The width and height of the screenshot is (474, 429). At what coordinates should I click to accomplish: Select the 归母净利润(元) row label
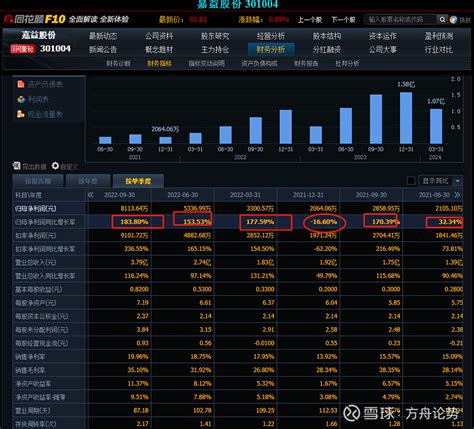[35, 209]
